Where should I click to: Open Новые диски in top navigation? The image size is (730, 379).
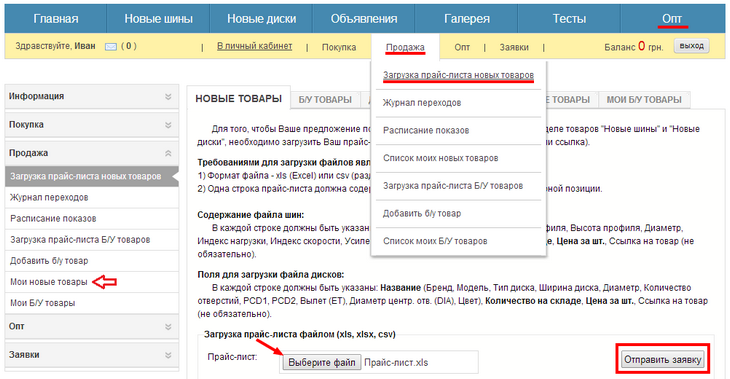click(x=261, y=19)
